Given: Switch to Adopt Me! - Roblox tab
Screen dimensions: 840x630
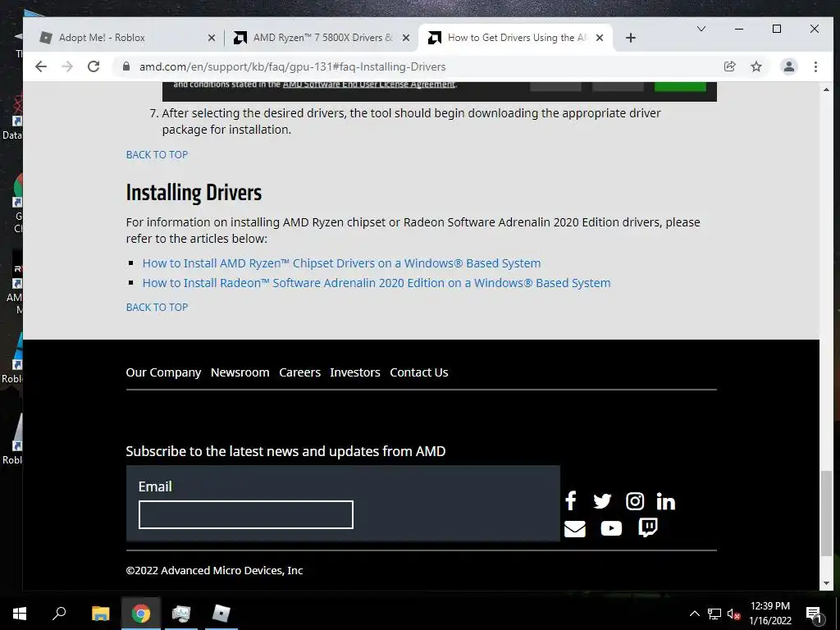Looking at the screenshot, I should click(x=126, y=38).
